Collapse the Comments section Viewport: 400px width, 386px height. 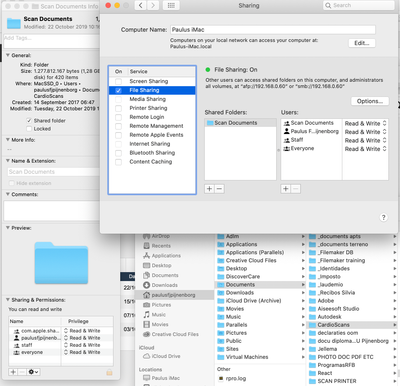(x=8, y=194)
